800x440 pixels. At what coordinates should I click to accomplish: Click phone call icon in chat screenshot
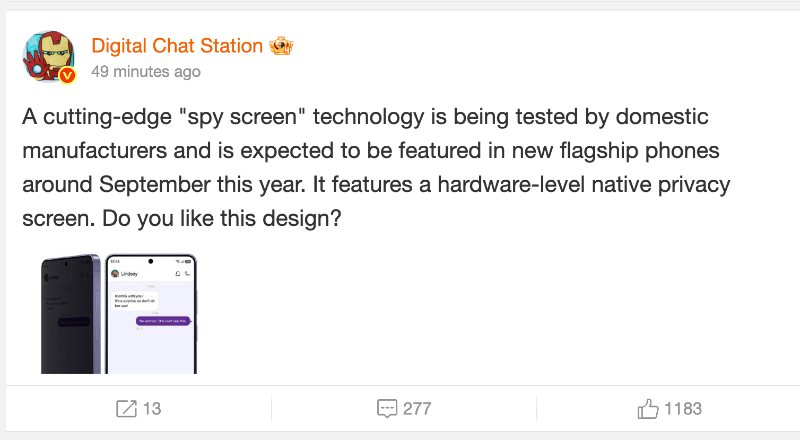187,273
